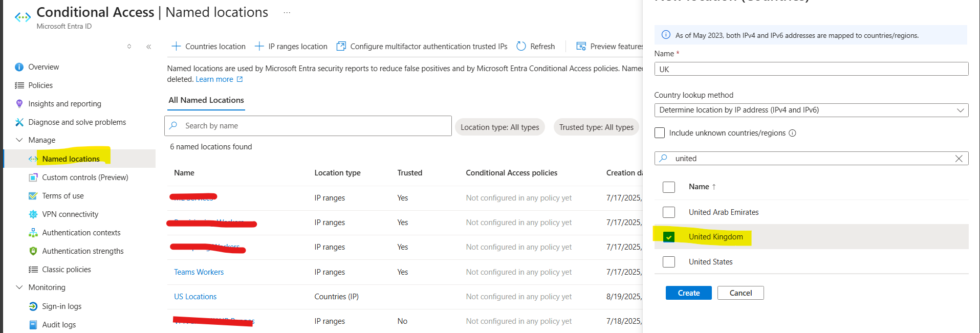Screen dimensions: 980x333
Task: Click the Audit logs icon
Action: point(33,325)
